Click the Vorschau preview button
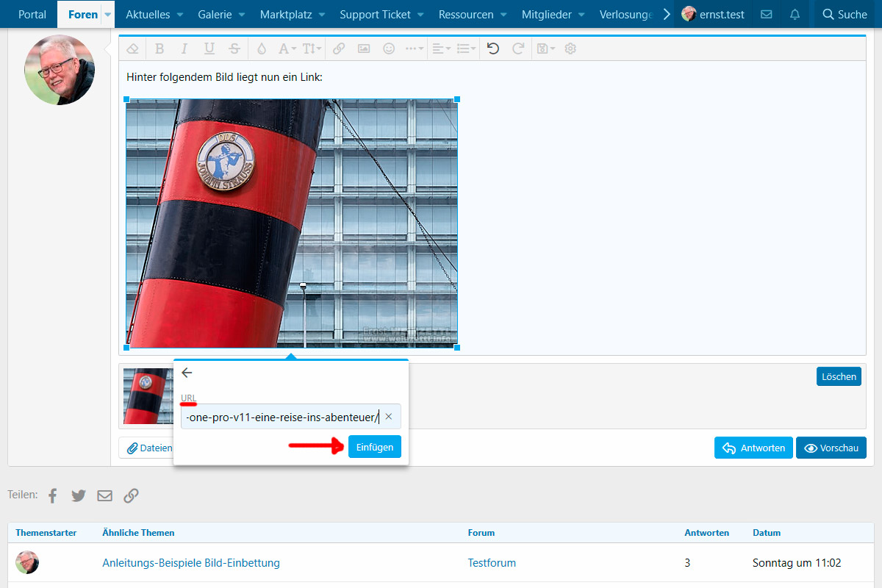 [x=831, y=448]
